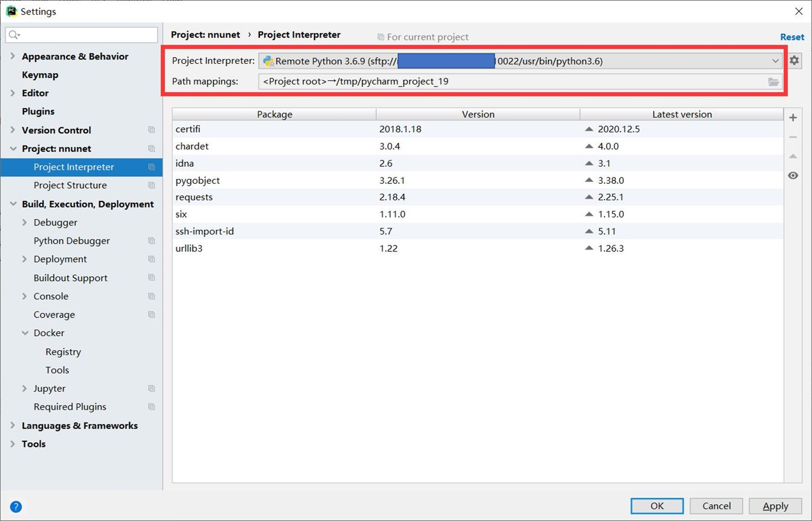Click the project-level icon beside Coverage
This screenshot has height=521, width=812.
(x=151, y=314)
